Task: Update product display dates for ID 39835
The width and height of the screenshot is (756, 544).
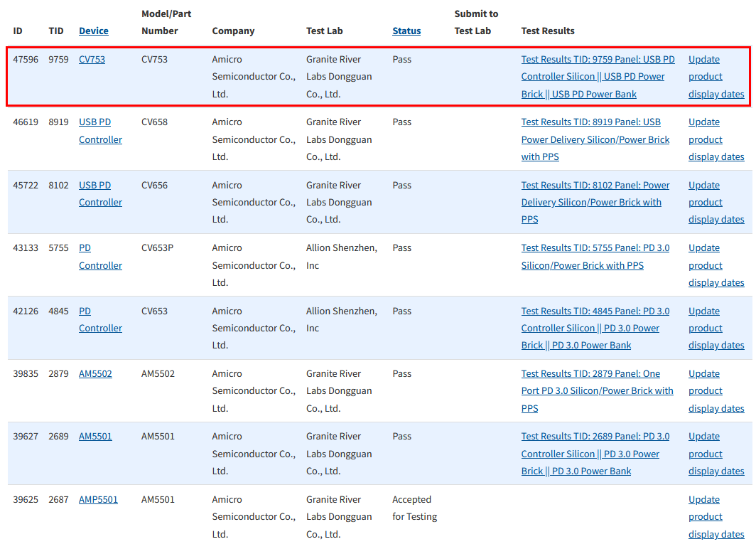Action: pyautogui.click(x=716, y=391)
